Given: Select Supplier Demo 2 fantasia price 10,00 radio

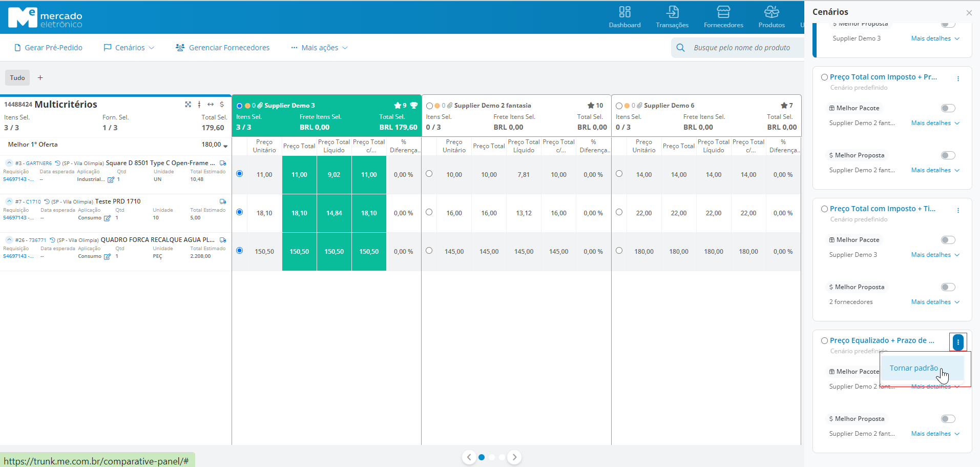Looking at the screenshot, I should pyautogui.click(x=429, y=174).
